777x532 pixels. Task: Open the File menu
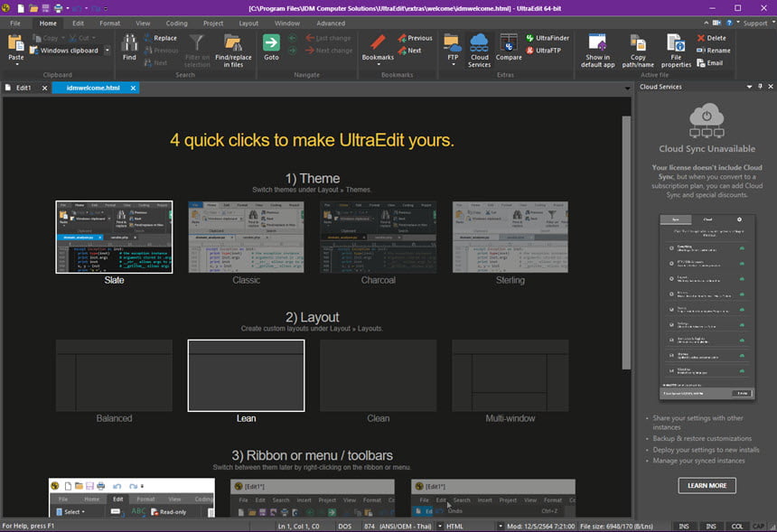point(15,23)
